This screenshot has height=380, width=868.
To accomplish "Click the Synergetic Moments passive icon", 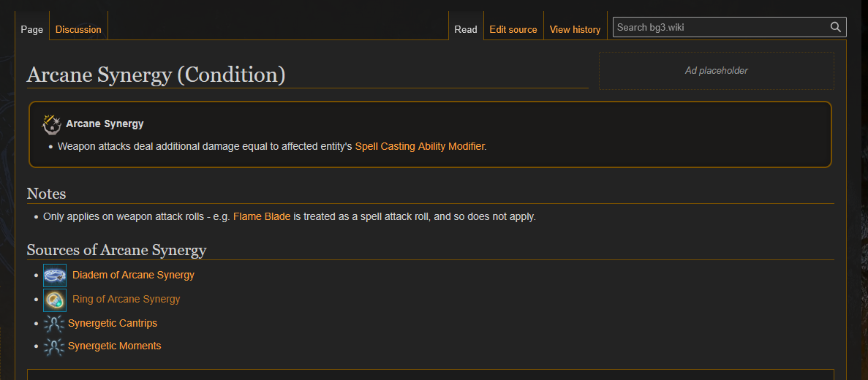I will tap(54, 346).
